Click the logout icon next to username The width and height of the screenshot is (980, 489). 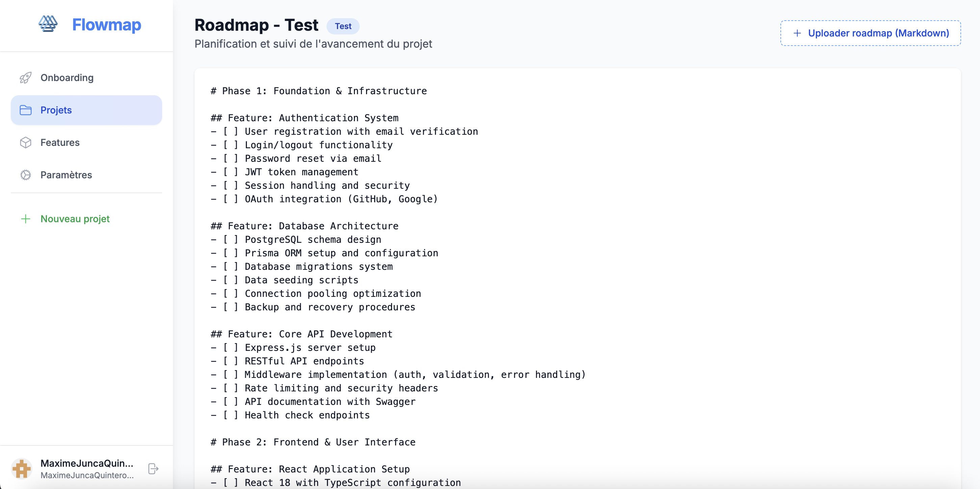tap(153, 468)
